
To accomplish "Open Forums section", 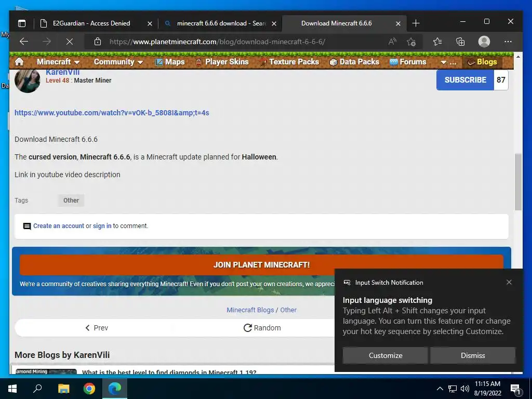I will pyautogui.click(x=408, y=62).
